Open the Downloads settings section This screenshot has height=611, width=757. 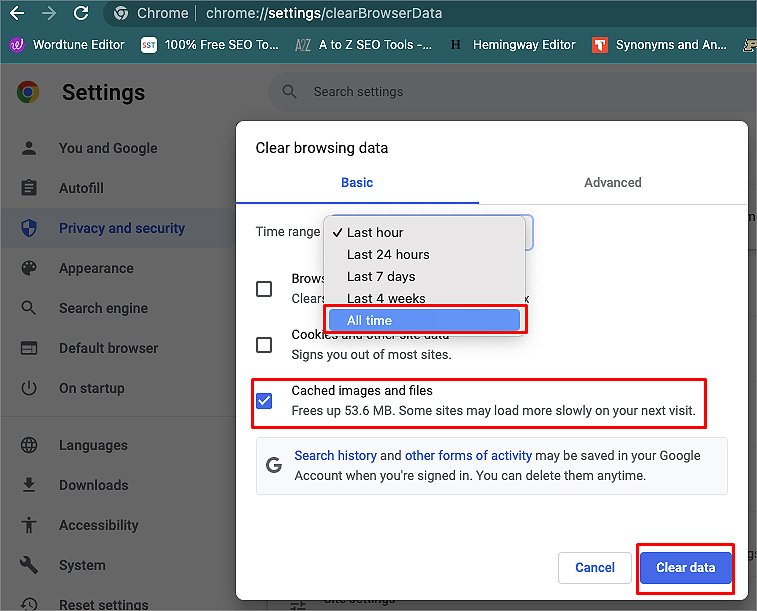[93, 485]
